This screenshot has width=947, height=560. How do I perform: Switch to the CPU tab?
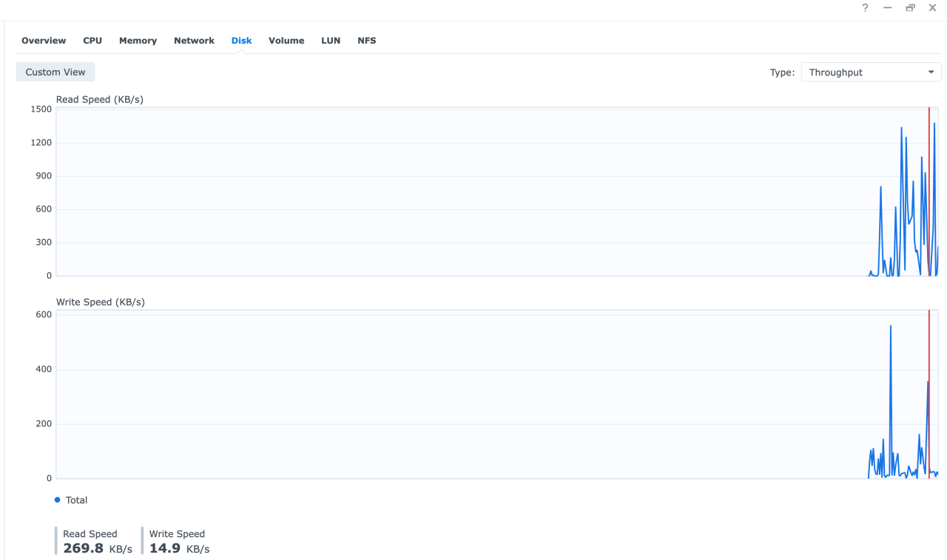coord(92,41)
